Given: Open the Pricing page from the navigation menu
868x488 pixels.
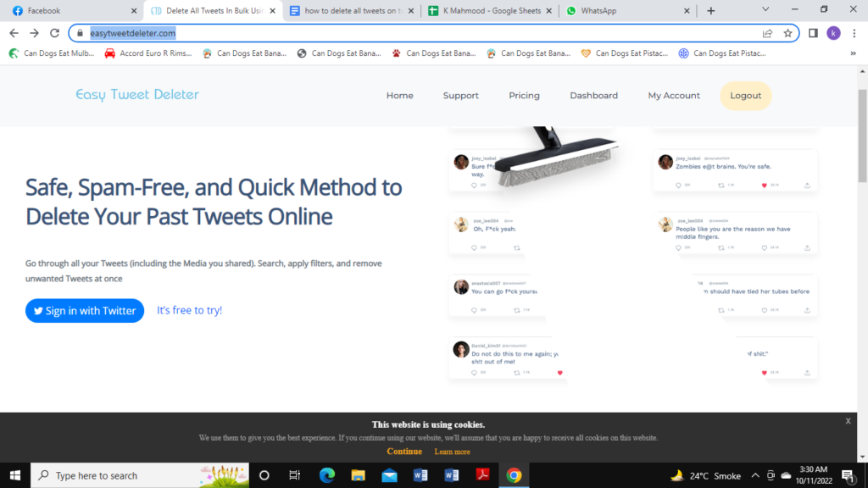Looking at the screenshot, I should point(524,96).
